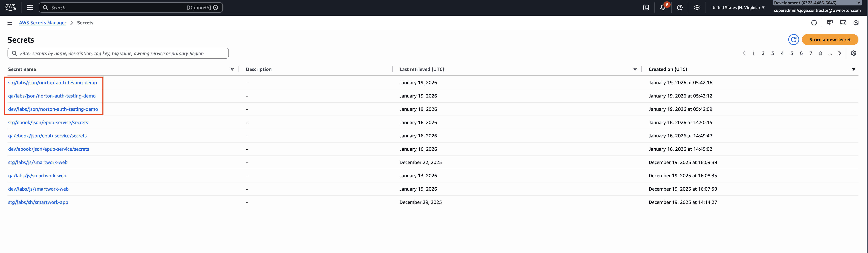Click the Description column header
This screenshot has height=253, width=868.
(259, 69)
